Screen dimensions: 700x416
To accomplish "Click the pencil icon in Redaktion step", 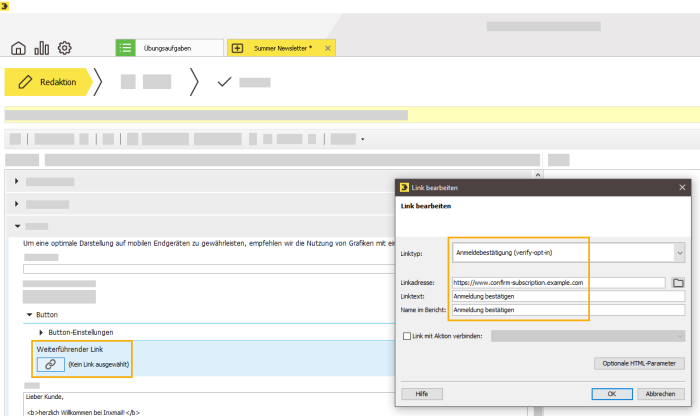I will point(25,82).
